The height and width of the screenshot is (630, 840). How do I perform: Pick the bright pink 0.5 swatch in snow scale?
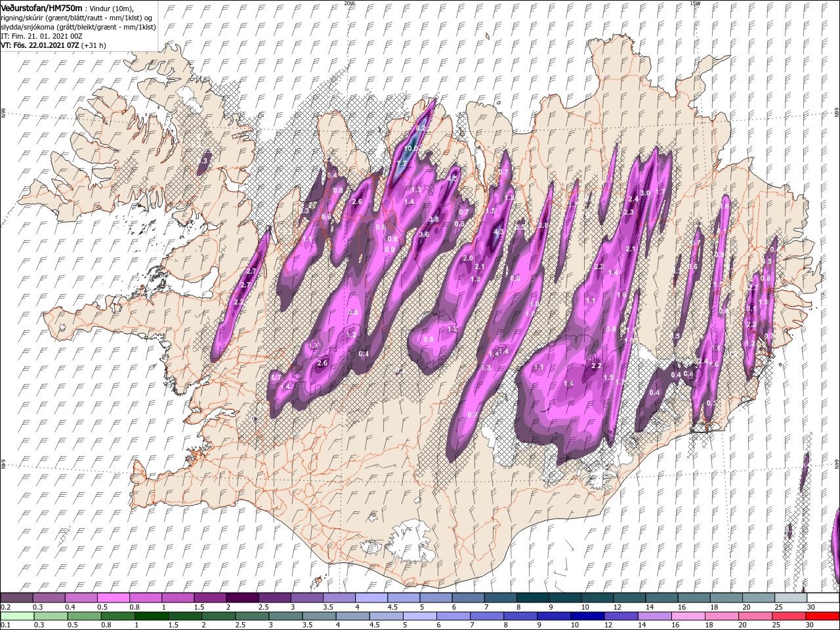pyautogui.click(x=113, y=597)
